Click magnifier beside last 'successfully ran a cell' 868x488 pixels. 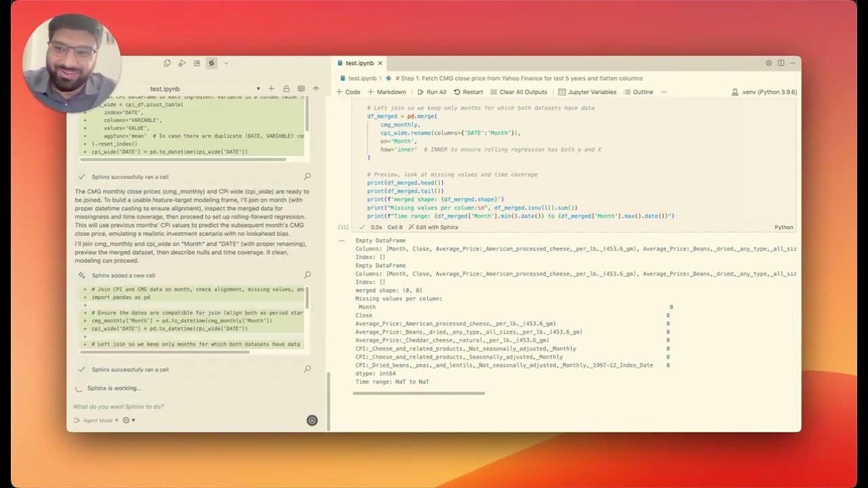click(307, 369)
